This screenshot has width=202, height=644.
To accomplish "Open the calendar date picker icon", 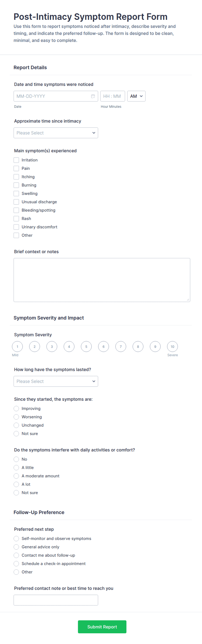I will point(93,96).
